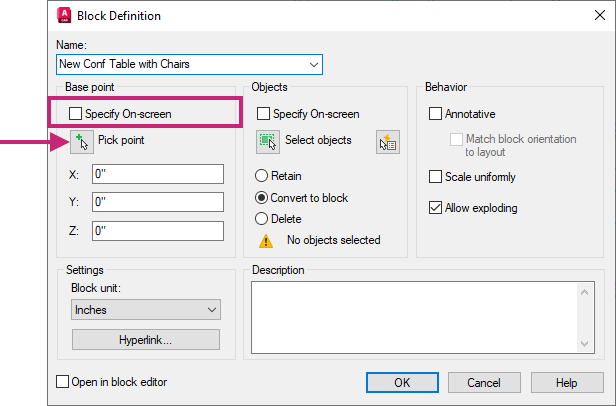Uncheck Allow exploding
616x406 pixels.
point(435,208)
